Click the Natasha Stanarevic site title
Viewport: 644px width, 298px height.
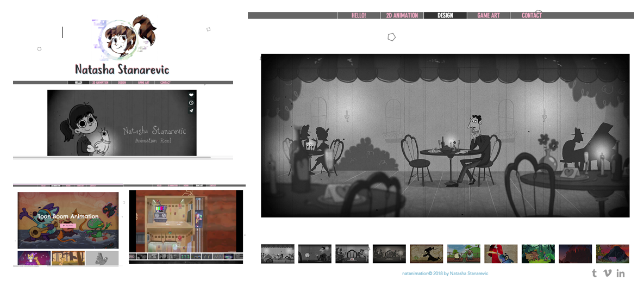122,69
